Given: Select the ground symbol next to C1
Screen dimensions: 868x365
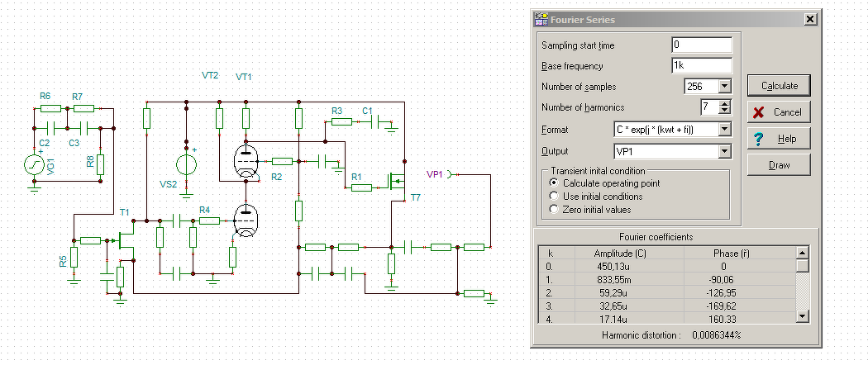Looking at the screenshot, I should coord(392,130).
